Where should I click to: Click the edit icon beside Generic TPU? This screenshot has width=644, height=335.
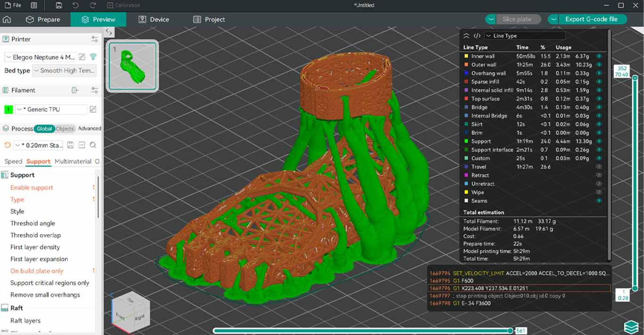pos(93,109)
